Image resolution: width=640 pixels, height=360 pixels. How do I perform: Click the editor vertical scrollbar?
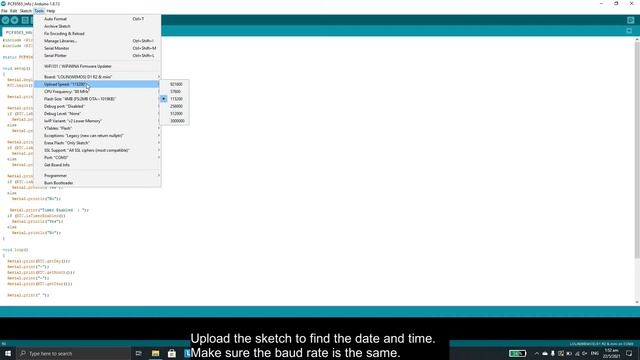pyautogui.click(x=637, y=149)
